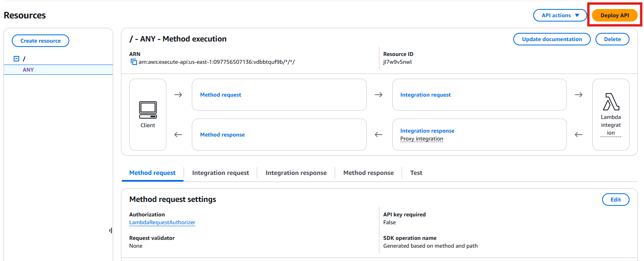Open Integration request link in diagram
This screenshot has height=261, width=644.
(x=425, y=95)
